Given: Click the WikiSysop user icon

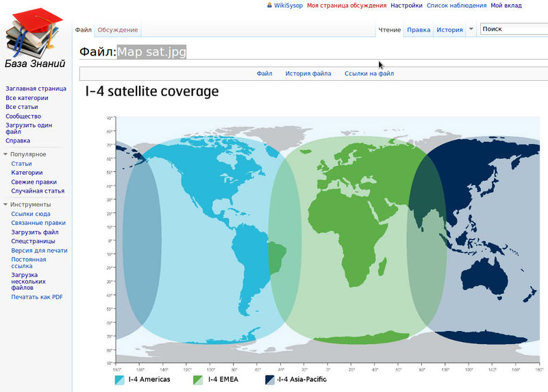Looking at the screenshot, I should coord(269,5).
